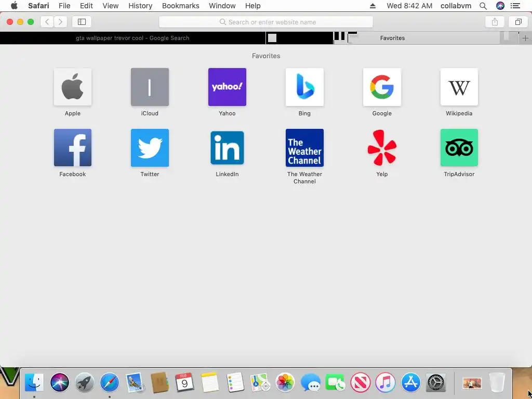Open the Help menu
This screenshot has width=532, height=399.
[253, 6]
